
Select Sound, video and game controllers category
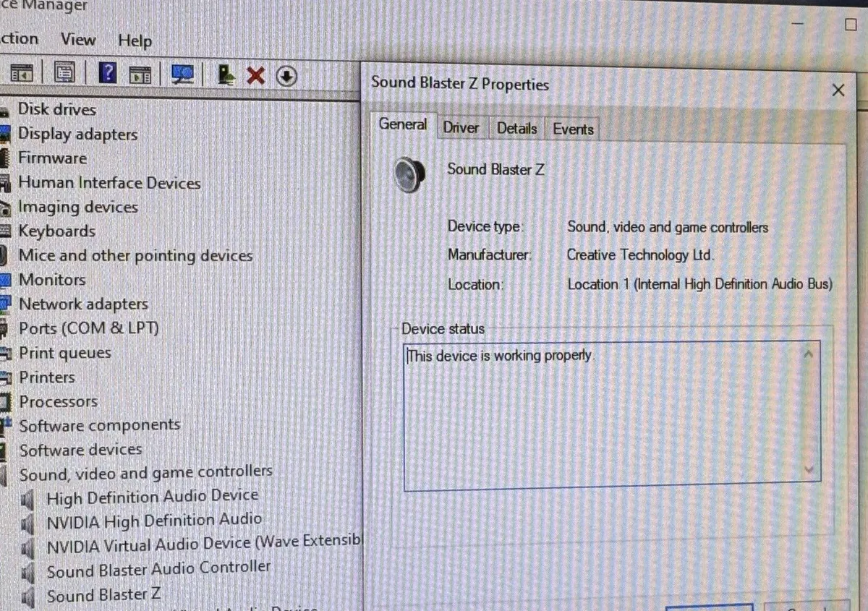[x=145, y=474]
